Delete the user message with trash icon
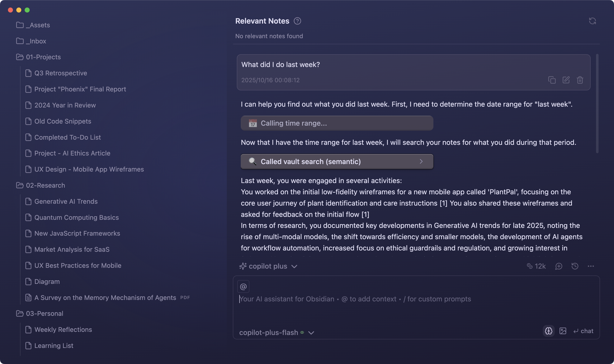Viewport: 614px width, 364px height. [580, 80]
